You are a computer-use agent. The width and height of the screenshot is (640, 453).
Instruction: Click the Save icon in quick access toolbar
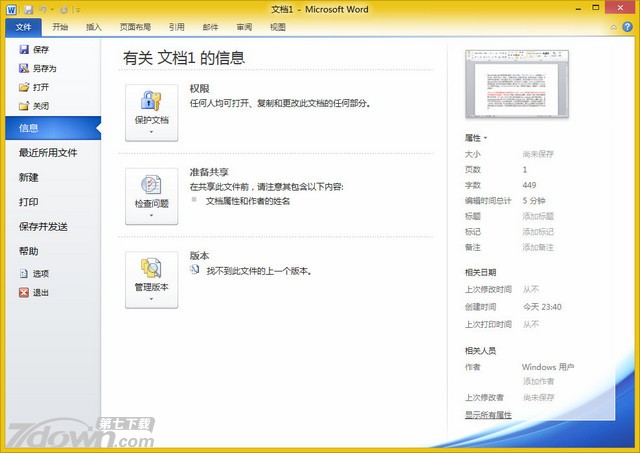tap(29, 9)
